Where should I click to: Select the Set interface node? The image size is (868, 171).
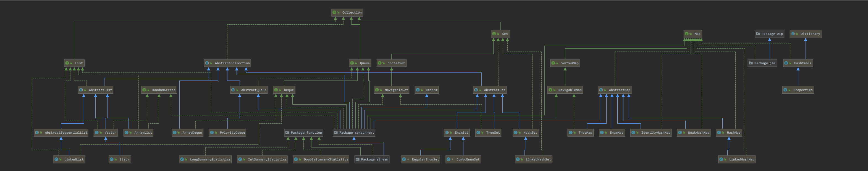pos(500,34)
